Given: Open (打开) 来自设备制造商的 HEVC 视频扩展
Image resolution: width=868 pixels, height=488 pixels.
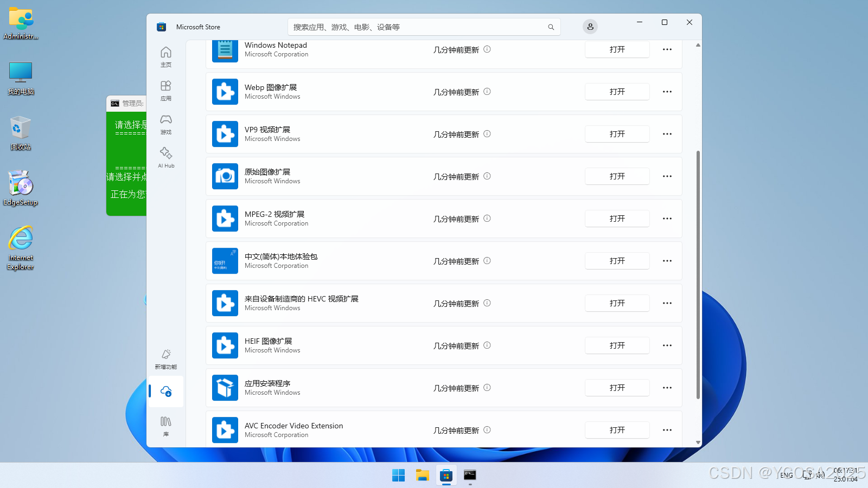Looking at the screenshot, I should pyautogui.click(x=617, y=303).
